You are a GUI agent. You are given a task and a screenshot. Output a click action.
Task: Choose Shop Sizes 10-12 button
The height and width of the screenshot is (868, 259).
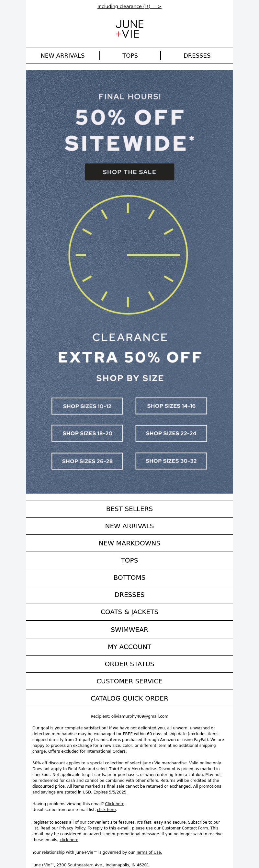[x=87, y=406]
